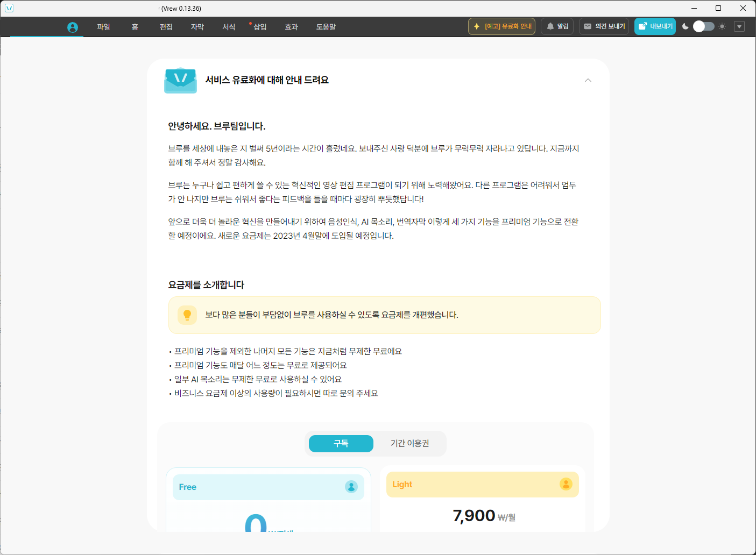Select the 기간 이용권 tab
756x555 pixels.
(410, 444)
